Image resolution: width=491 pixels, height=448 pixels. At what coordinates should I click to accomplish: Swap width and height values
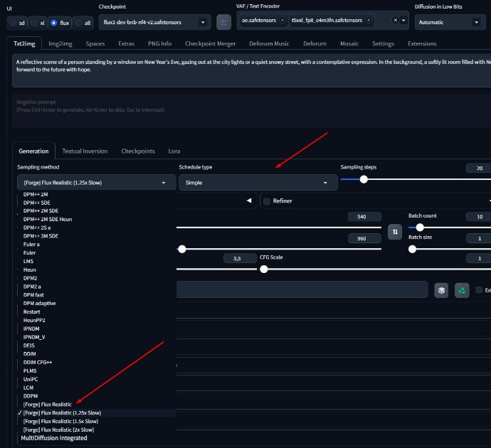coord(394,232)
